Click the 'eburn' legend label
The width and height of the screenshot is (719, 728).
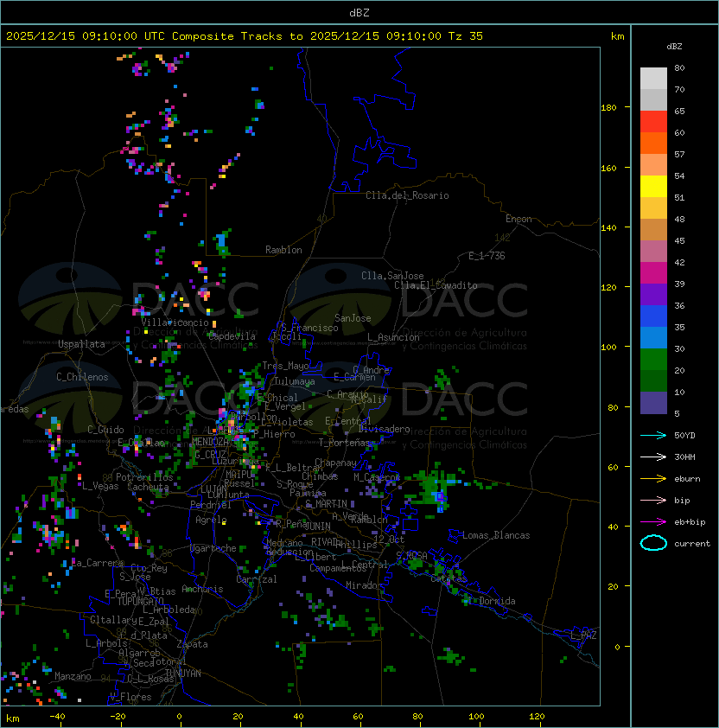[x=687, y=479]
